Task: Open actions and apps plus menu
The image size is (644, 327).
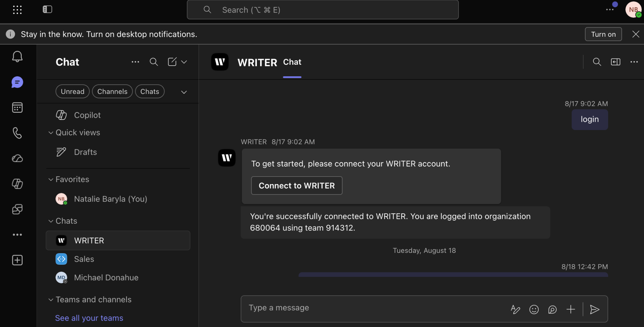Action: pos(571,309)
